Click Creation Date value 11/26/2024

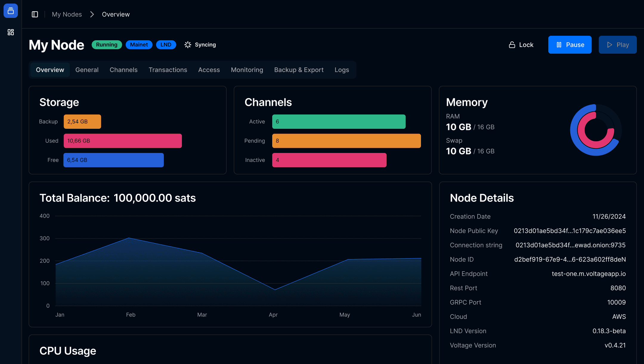pyautogui.click(x=609, y=216)
